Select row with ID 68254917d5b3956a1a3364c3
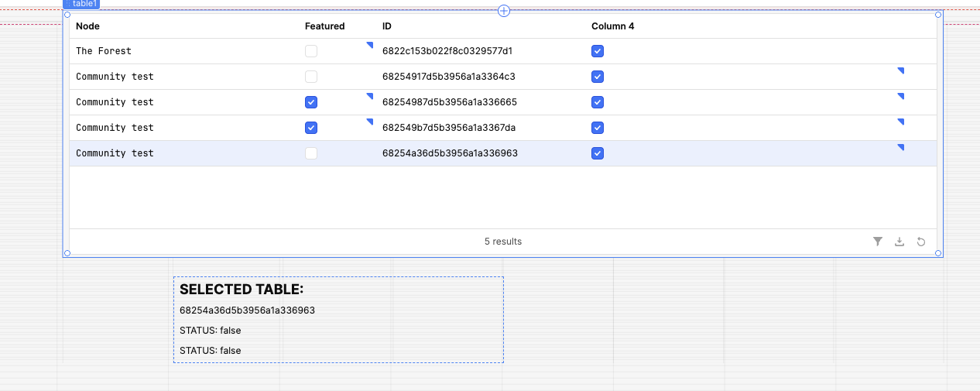Screen dimensions: 980x391 pyautogui.click(x=503, y=77)
